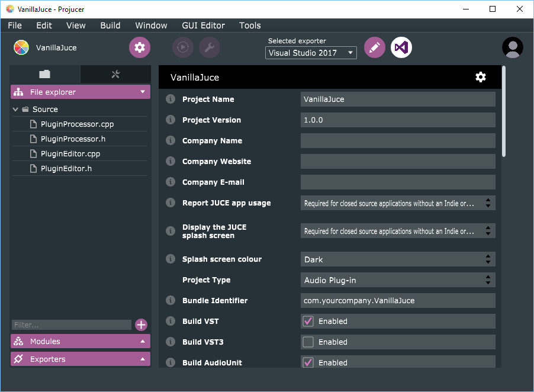This screenshot has width=534, height=392.
Task: Select PluginProcessor.cpp in file tree
Action: 77,124
